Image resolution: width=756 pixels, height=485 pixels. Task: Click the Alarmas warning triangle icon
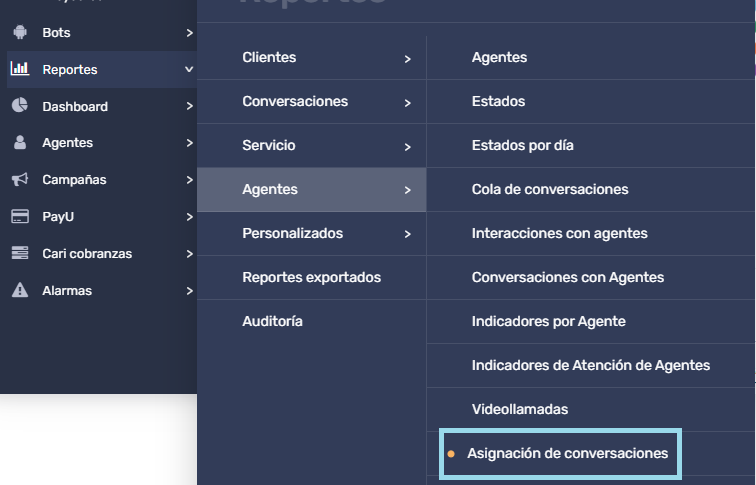[x=20, y=290]
